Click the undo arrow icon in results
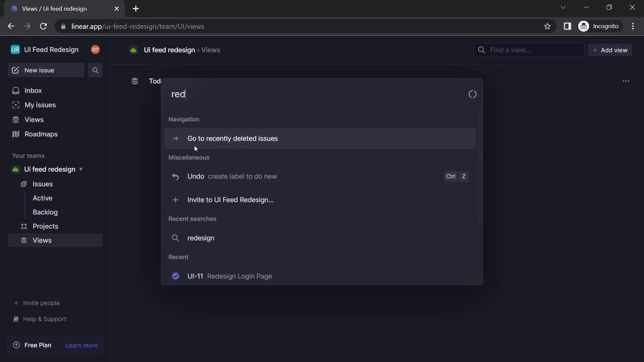Image resolution: width=644 pixels, height=362 pixels. [x=175, y=176]
